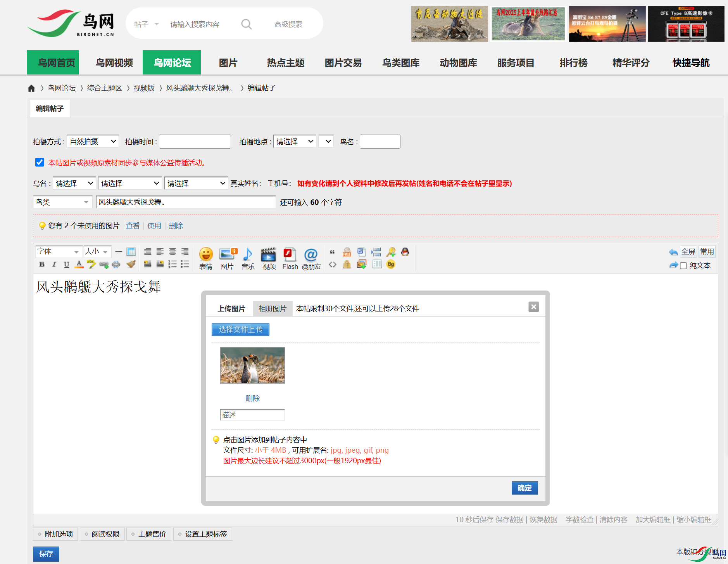Enable the 纯文本 plain text checkbox
This screenshot has width=728, height=564.
click(683, 266)
